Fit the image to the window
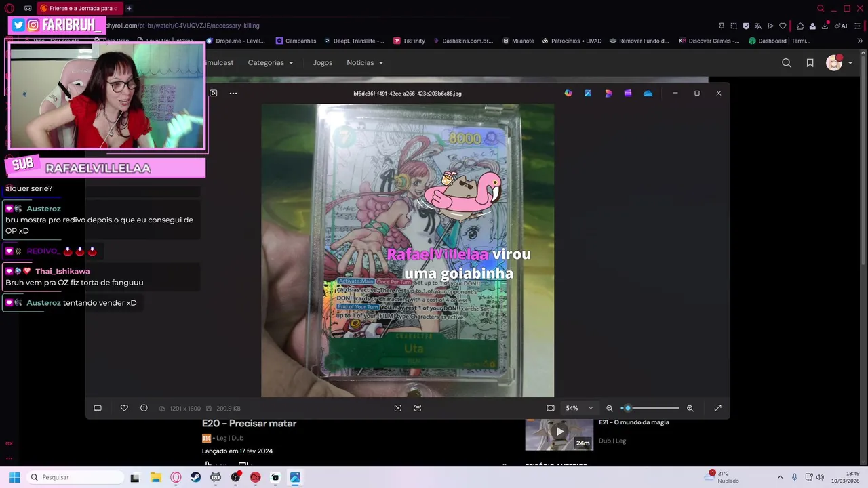868x488 pixels. pos(551,408)
